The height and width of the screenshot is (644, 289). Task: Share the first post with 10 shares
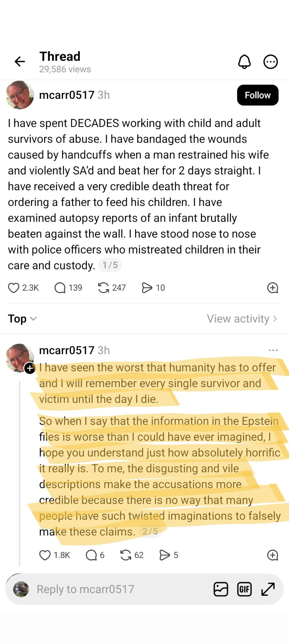pyautogui.click(x=147, y=288)
